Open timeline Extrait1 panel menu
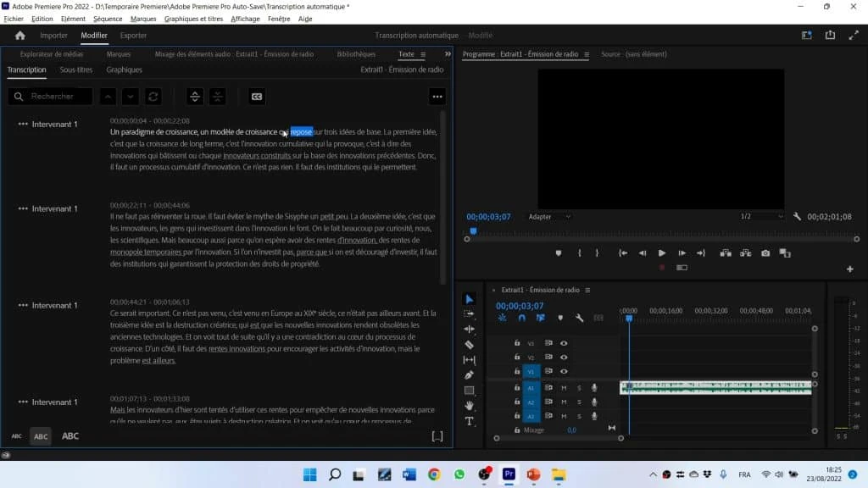This screenshot has height=488, width=868. pos(588,290)
